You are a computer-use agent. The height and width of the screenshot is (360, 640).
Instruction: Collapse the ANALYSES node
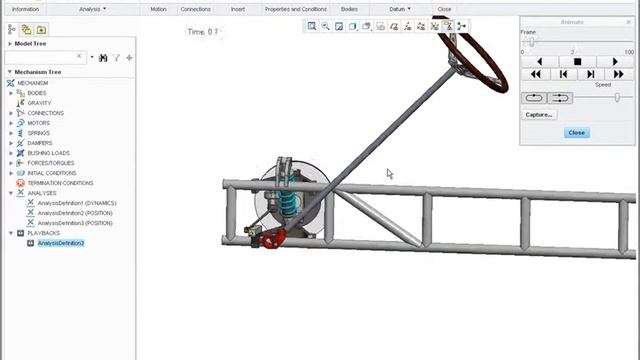(x=11, y=193)
